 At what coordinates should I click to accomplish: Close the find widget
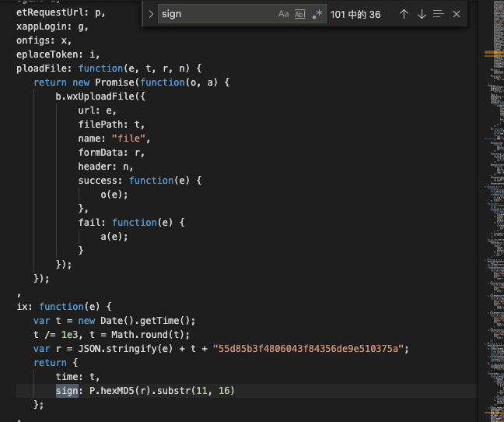457,14
